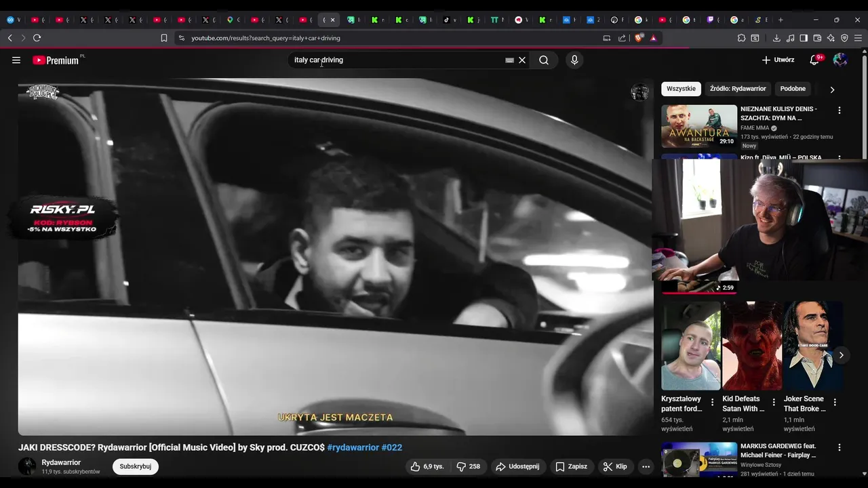This screenshot has width=868, height=488.
Task: Start voice search with the microphone
Action: (x=574, y=60)
